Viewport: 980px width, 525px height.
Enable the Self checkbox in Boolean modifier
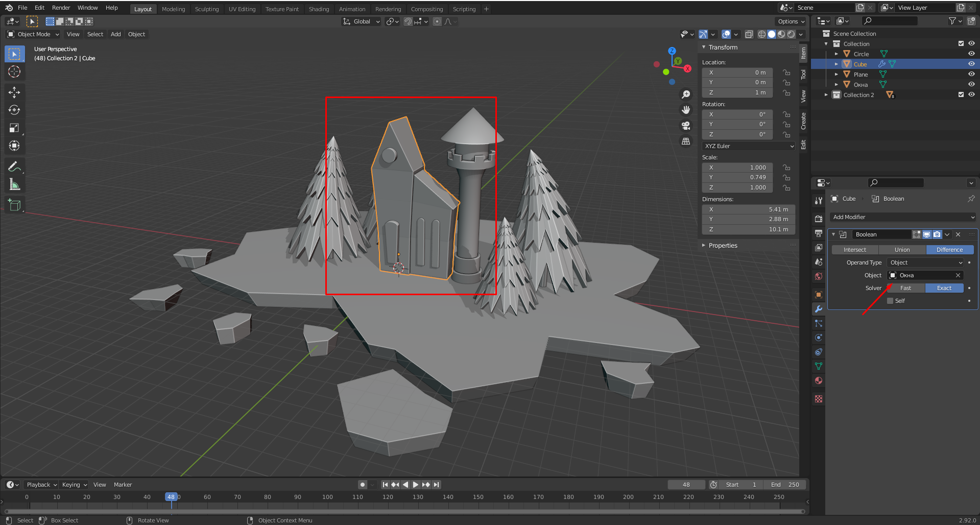pyautogui.click(x=890, y=301)
